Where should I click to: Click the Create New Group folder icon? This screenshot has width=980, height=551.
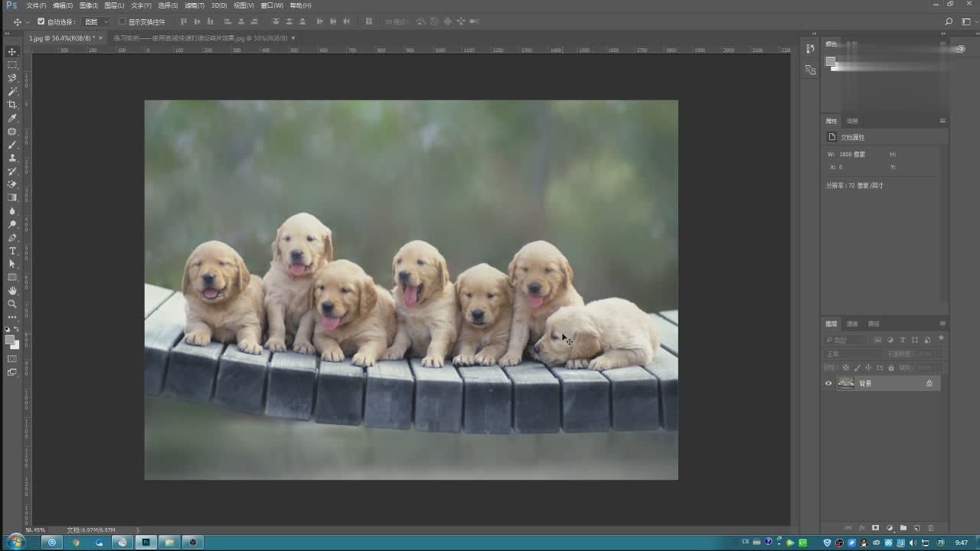point(903,528)
